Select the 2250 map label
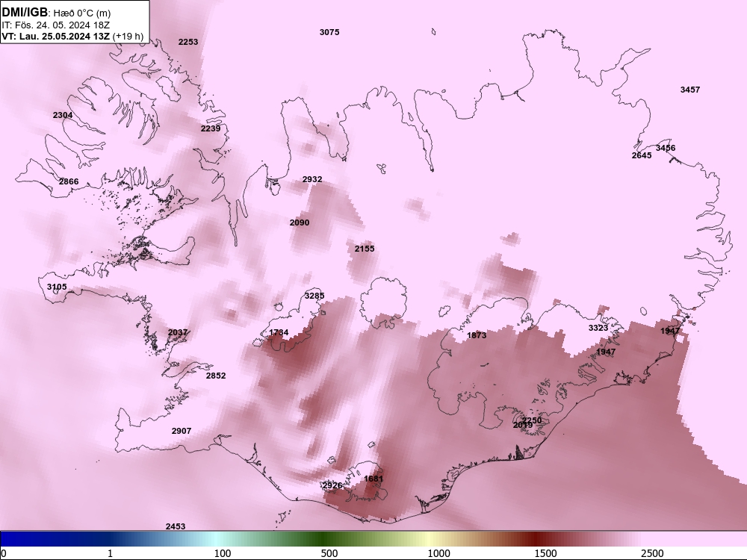Screen dimensions: 747x560 (x=532, y=420)
